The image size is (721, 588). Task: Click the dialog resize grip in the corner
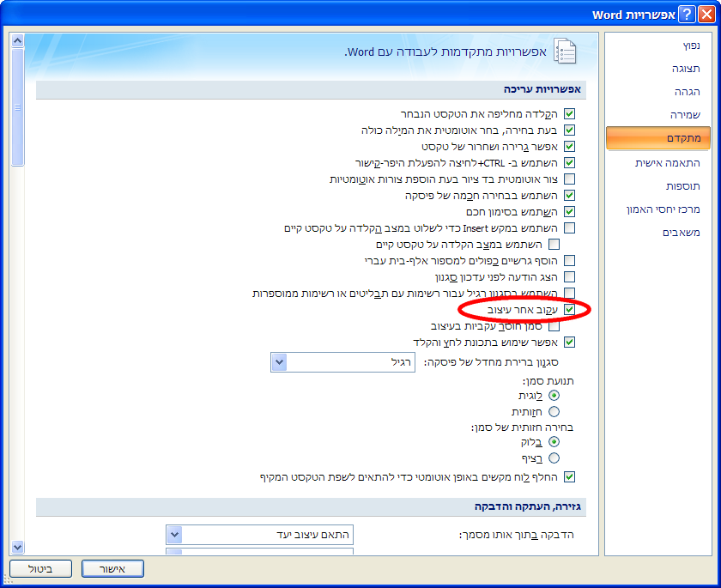[x=8, y=580]
